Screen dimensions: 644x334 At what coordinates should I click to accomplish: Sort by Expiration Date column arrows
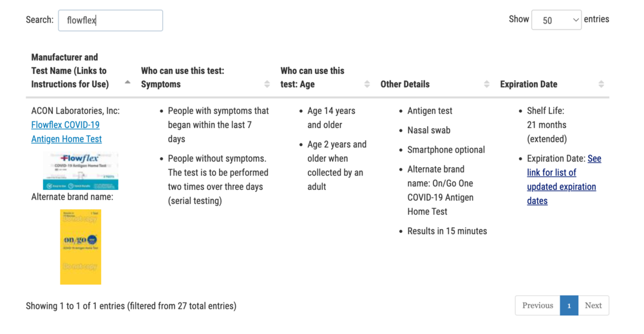point(601,84)
